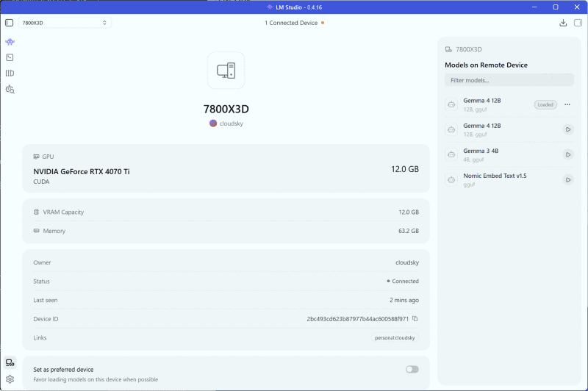The image size is (588, 391).
Task: Open the Downloads icon in the top bar
Action: tap(563, 23)
